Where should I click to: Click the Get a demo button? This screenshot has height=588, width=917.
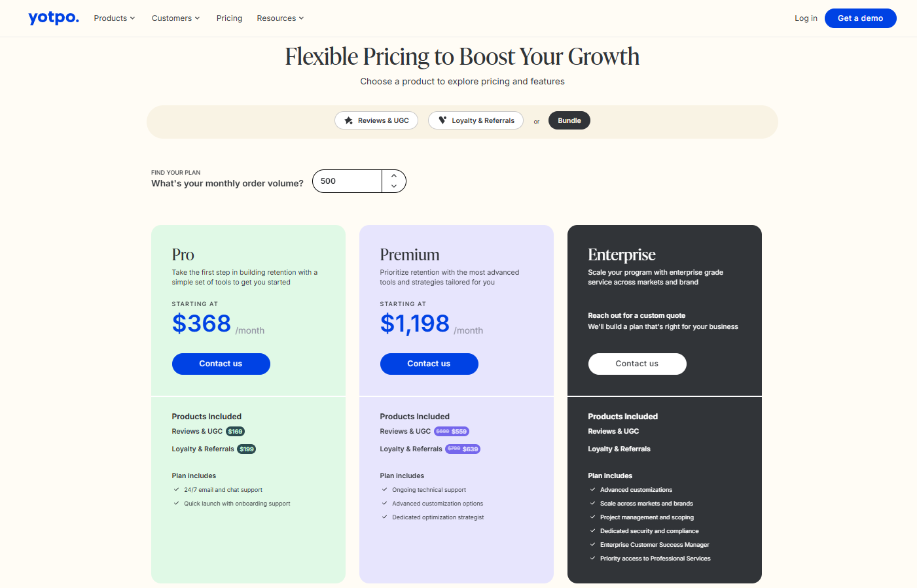[860, 18]
